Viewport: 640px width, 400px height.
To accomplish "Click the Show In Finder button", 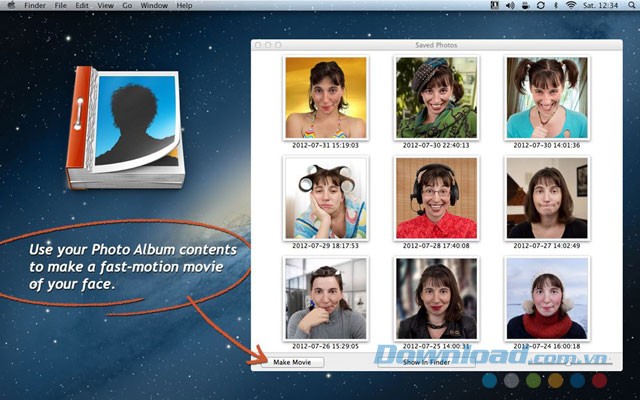I will (x=427, y=362).
